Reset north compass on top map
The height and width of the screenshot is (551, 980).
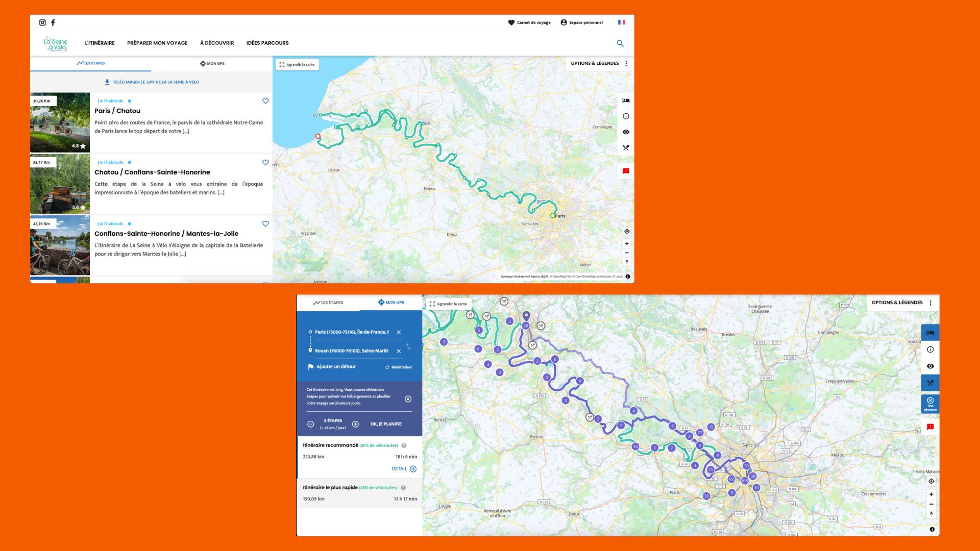point(627,262)
